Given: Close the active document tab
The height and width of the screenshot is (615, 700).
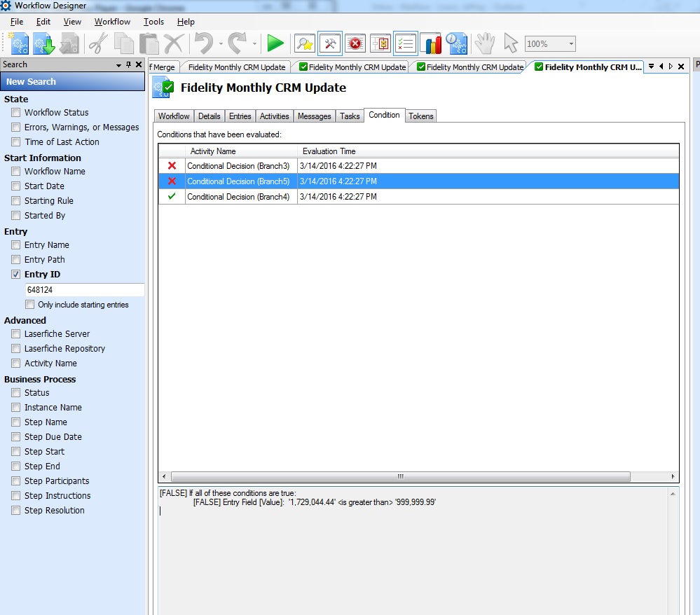Looking at the screenshot, I should click(x=681, y=67).
